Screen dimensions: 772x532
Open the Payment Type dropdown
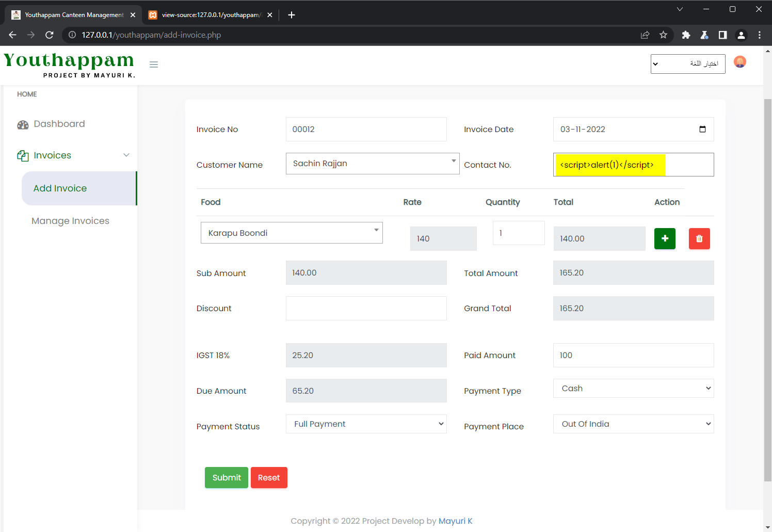(633, 388)
